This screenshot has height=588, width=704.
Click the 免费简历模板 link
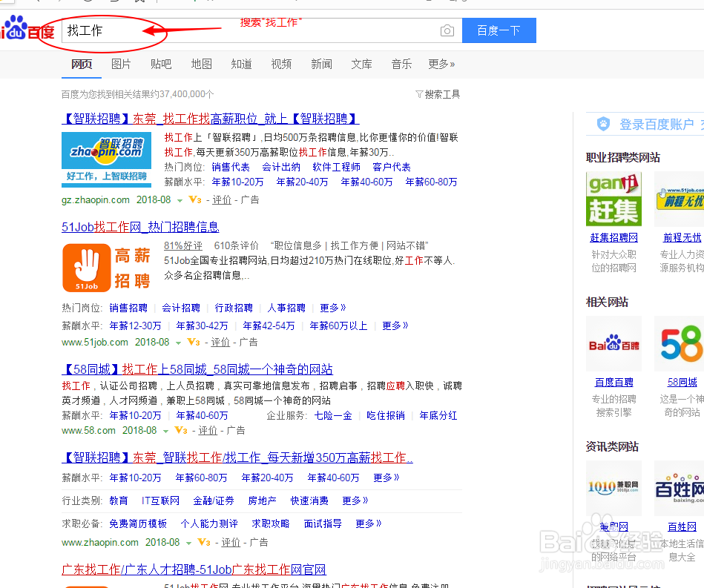pos(138,523)
